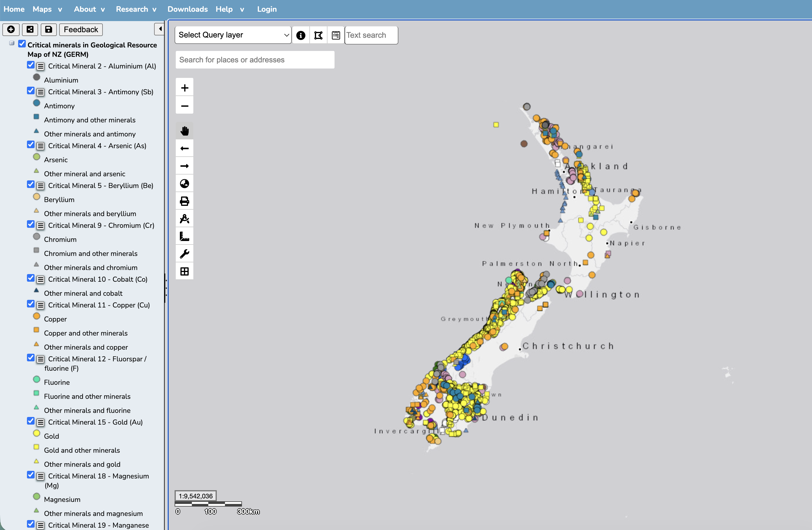This screenshot has width=812, height=530.
Task: Go to next map extent
Action: click(185, 166)
